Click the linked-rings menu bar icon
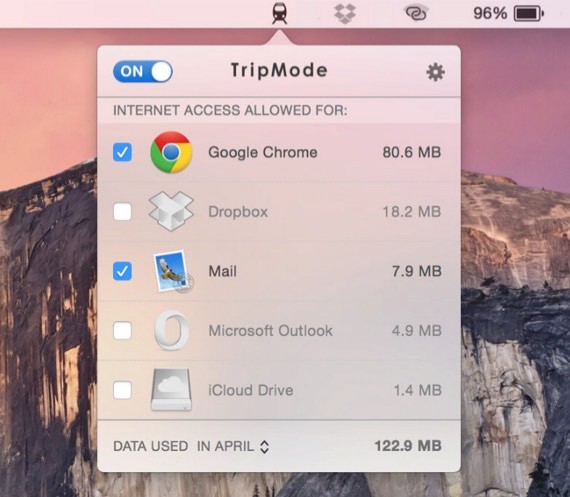 416,14
